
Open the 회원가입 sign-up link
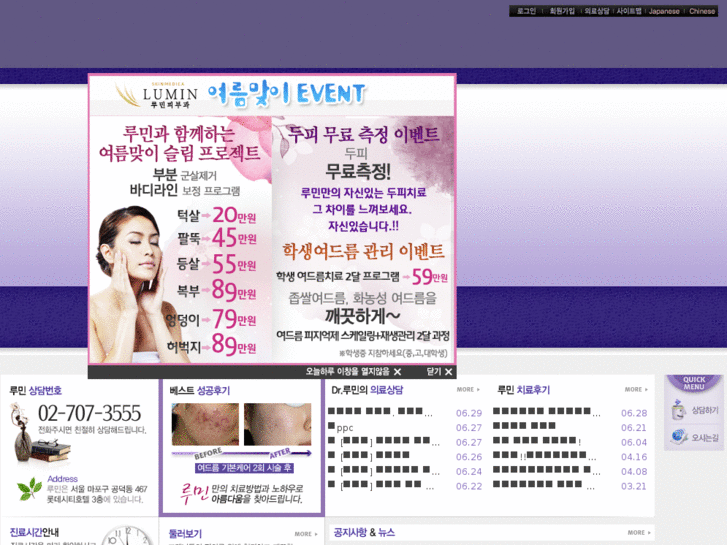point(562,11)
